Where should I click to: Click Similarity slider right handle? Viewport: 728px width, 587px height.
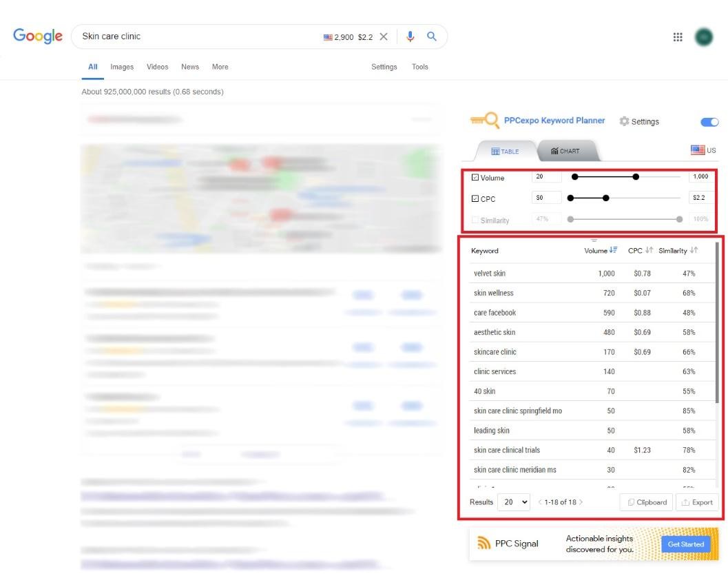(x=679, y=219)
